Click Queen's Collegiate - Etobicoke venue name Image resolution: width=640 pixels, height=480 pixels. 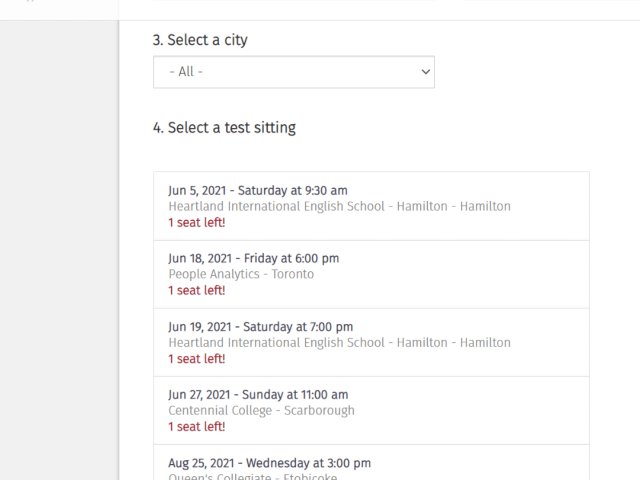pos(253,476)
